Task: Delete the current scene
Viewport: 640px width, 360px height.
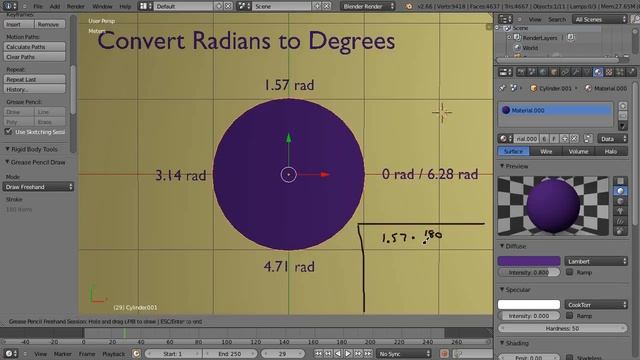Action: 327,6
